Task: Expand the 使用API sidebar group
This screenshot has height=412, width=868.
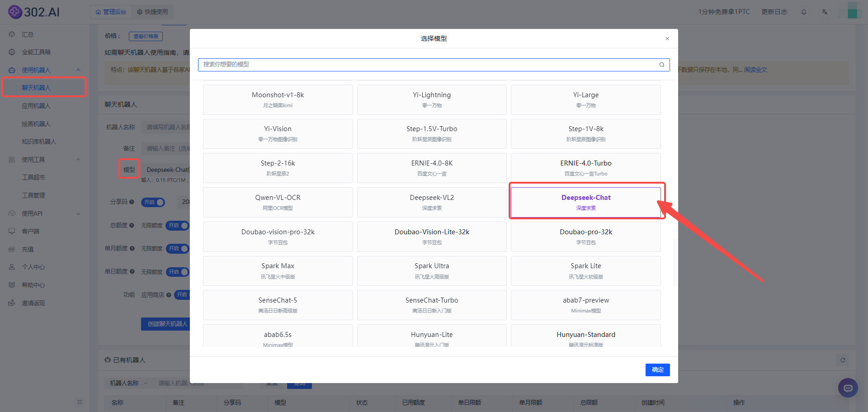Action: coord(45,213)
